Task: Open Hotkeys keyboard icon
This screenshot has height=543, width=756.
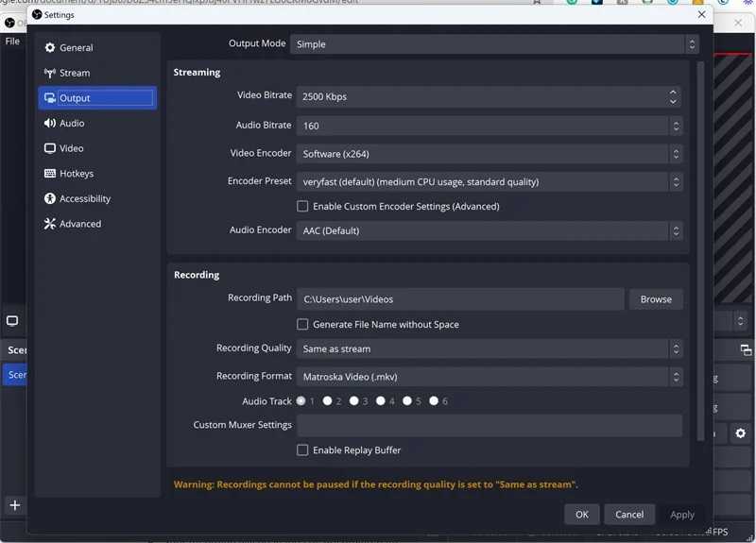Action: (x=50, y=174)
